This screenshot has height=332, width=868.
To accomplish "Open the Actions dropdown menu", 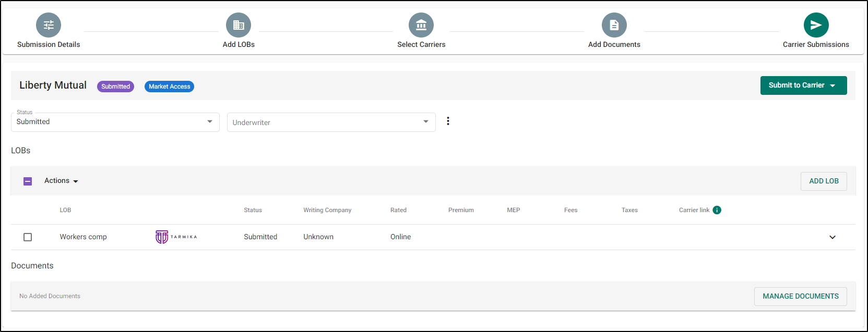I will (x=61, y=181).
